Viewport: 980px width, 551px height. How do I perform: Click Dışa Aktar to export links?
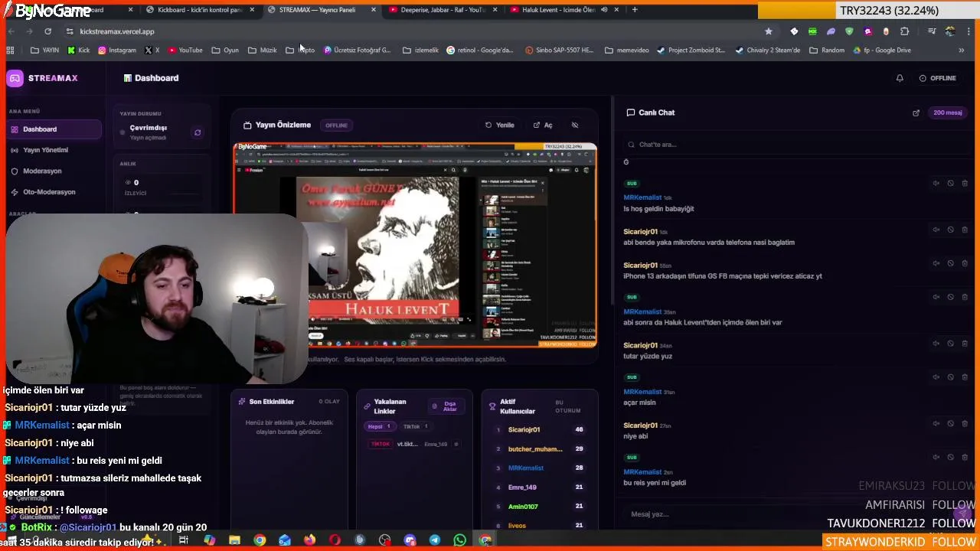click(x=446, y=406)
